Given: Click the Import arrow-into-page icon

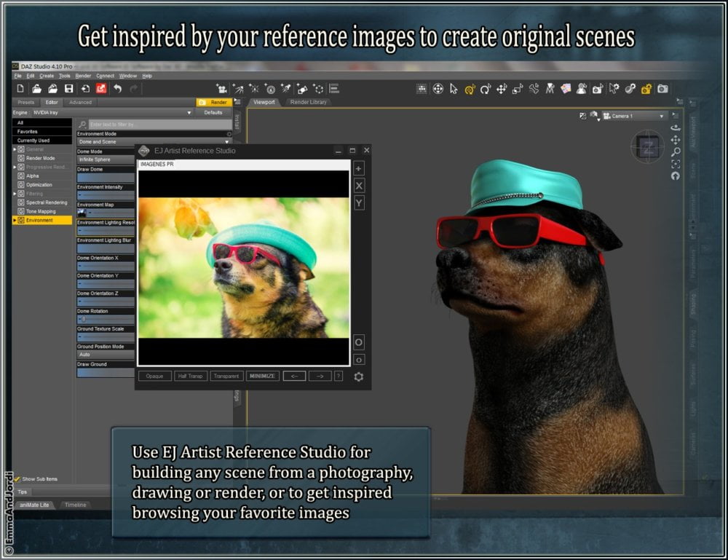Looking at the screenshot, I should point(85,88).
